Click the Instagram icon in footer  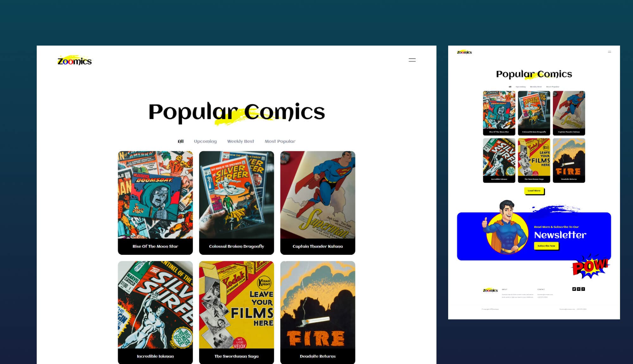579,289
